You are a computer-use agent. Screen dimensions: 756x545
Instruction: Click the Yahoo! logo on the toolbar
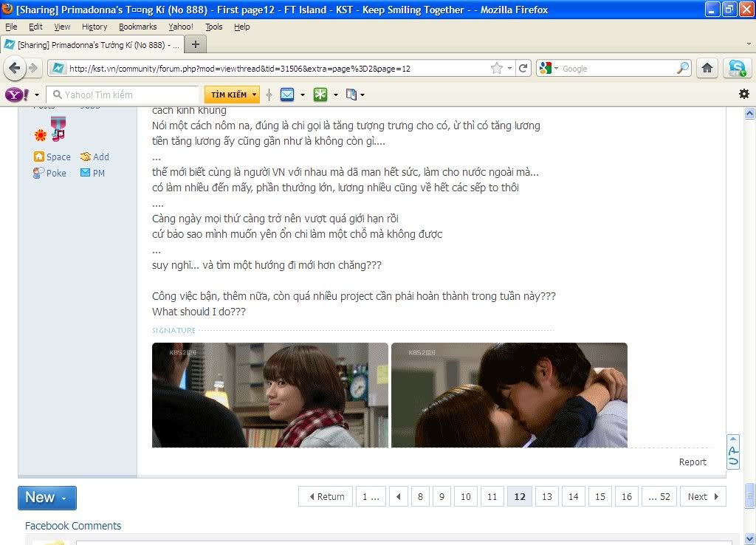[17, 95]
